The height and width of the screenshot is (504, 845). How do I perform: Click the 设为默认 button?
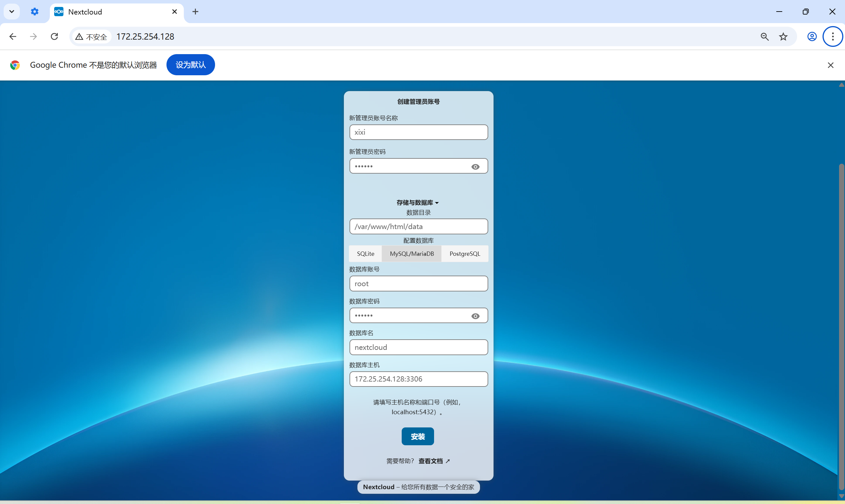point(190,65)
